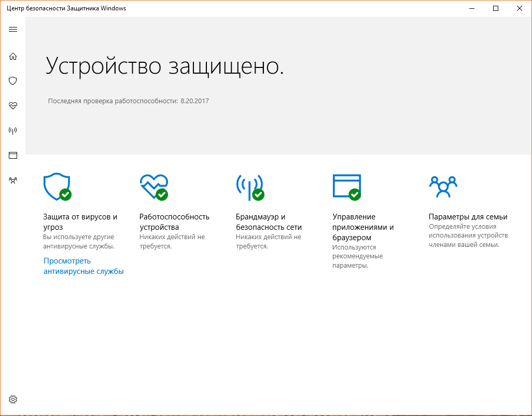Image resolution: width=532 pixels, height=416 pixels.
Task: Open 'Защита от вирусов и угроз' heading
Action: (x=80, y=222)
